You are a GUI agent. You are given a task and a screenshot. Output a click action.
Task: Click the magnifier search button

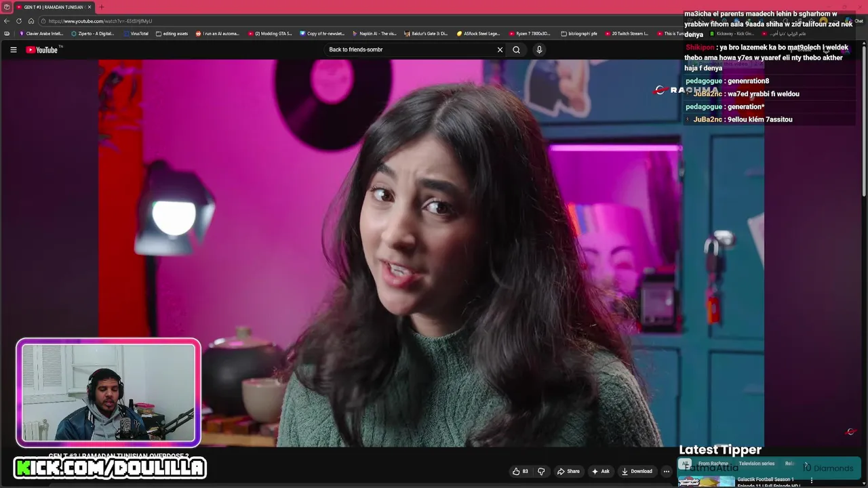point(516,49)
